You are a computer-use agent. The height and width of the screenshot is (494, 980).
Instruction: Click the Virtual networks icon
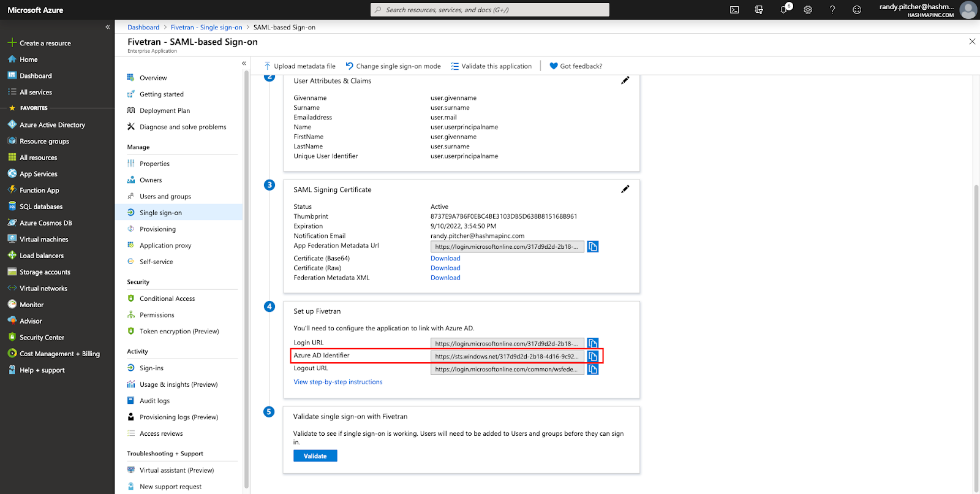coord(12,288)
